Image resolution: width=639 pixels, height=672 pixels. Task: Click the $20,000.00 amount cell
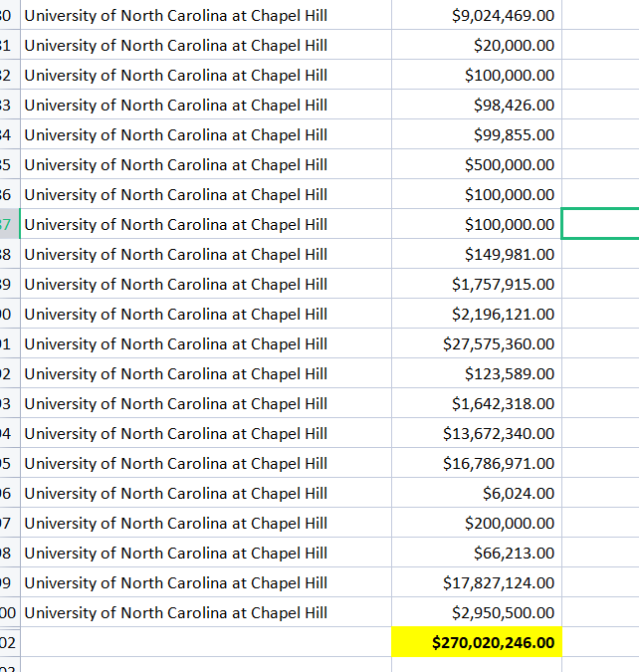(x=476, y=45)
